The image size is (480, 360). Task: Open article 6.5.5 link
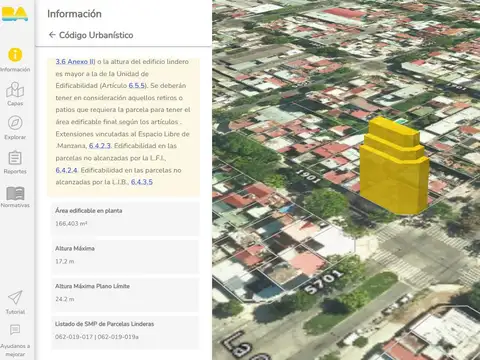point(137,86)
